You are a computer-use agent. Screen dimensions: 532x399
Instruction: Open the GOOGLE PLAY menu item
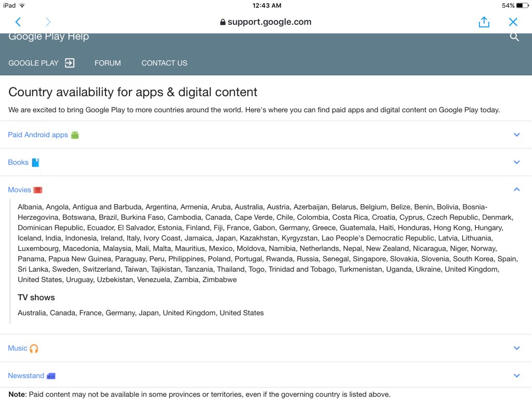tap(33, 63)
